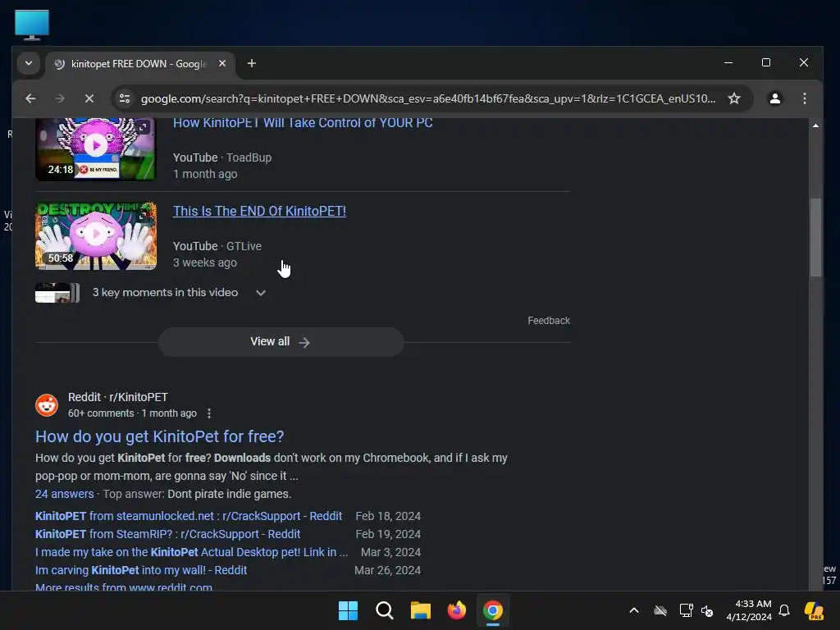Click the scrollbar up arrow
Image resolution: width=840 pixels, height=630 pixels.
tap(815, 126)
